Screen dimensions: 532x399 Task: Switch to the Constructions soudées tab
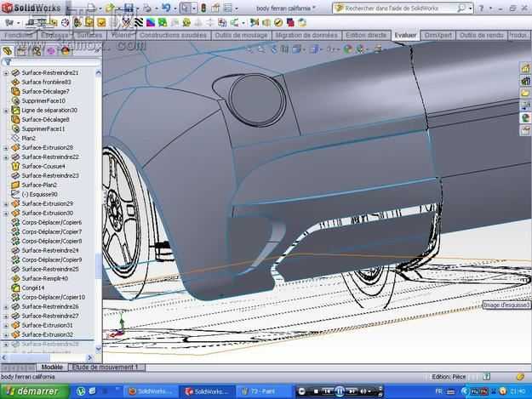click(173, 35)
